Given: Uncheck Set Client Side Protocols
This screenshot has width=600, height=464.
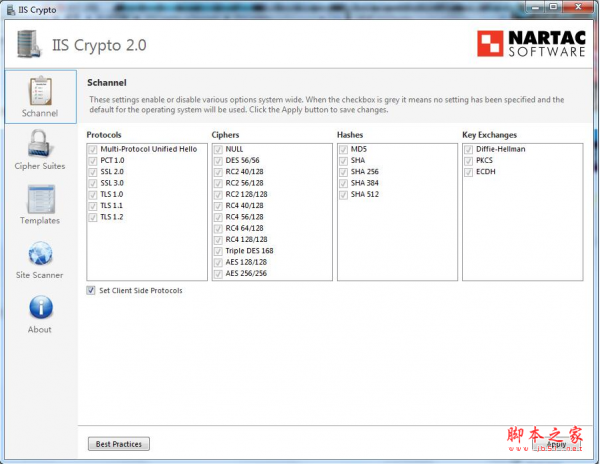Looking at the screenshot, I should [x=91, y=290].
